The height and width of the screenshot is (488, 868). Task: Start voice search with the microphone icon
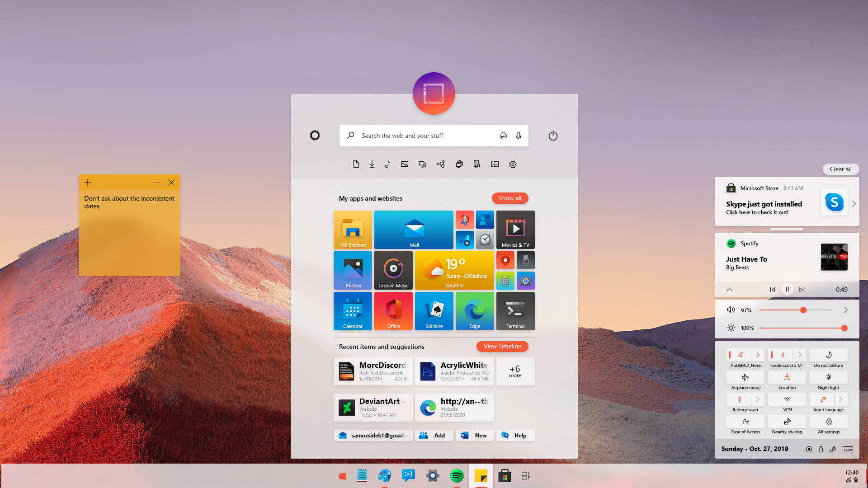(517, 135)
